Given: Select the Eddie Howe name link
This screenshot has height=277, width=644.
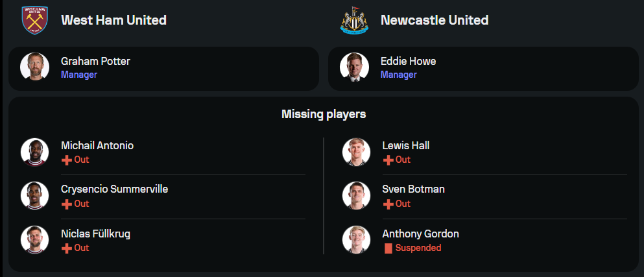Looking at the screenshot, I should [408, 62].
